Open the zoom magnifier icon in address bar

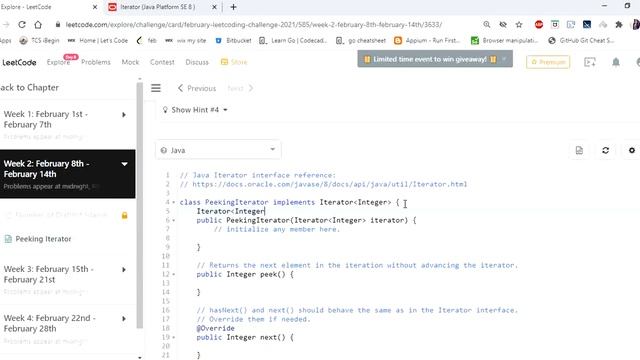click(x=487, y=24)
